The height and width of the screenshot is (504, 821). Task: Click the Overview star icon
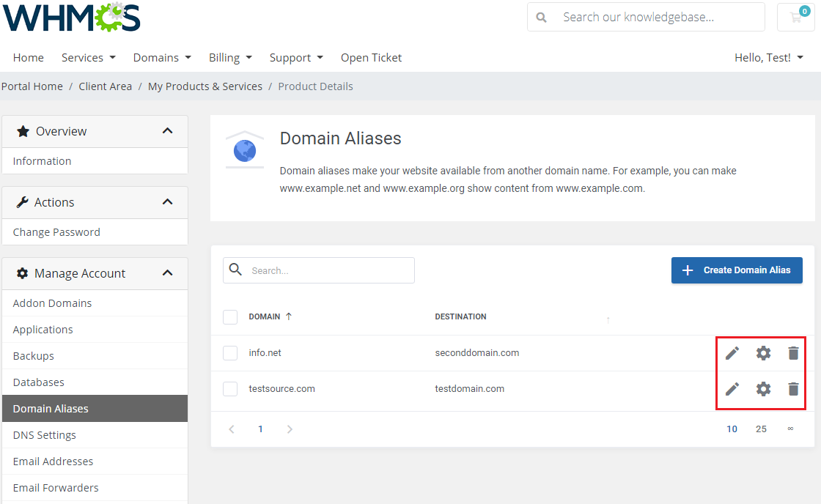point(23,131)
